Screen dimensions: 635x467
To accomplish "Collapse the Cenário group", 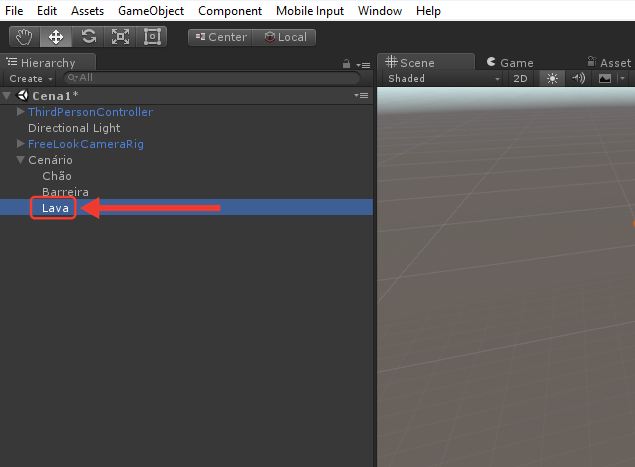I will [21, 160].
